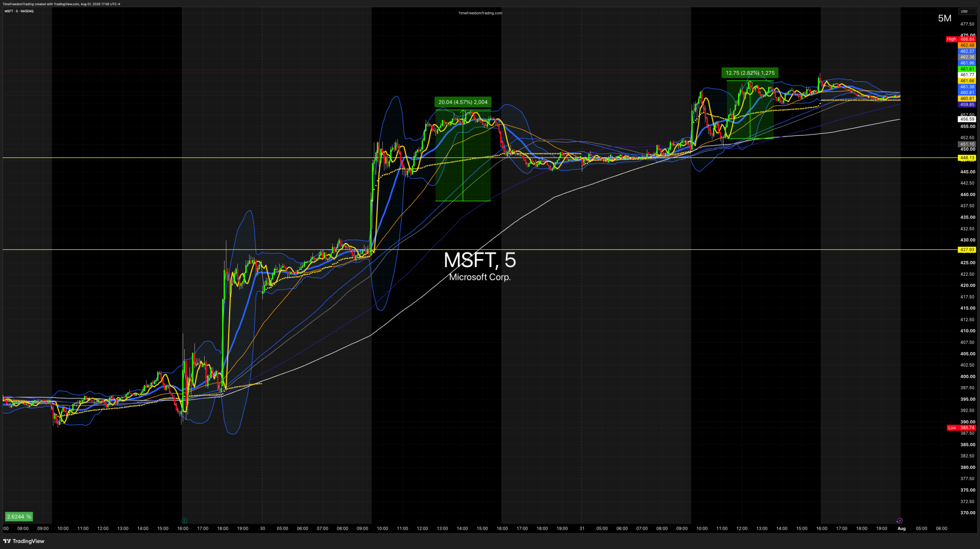Click the blue 461.39 price tag
980x549 pixels.
[967, 87]
